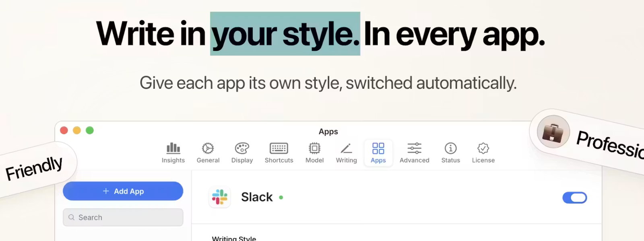The image size is (644, 241).
Task: Toggle the Slack enable switch
Action: coord(575,198)
